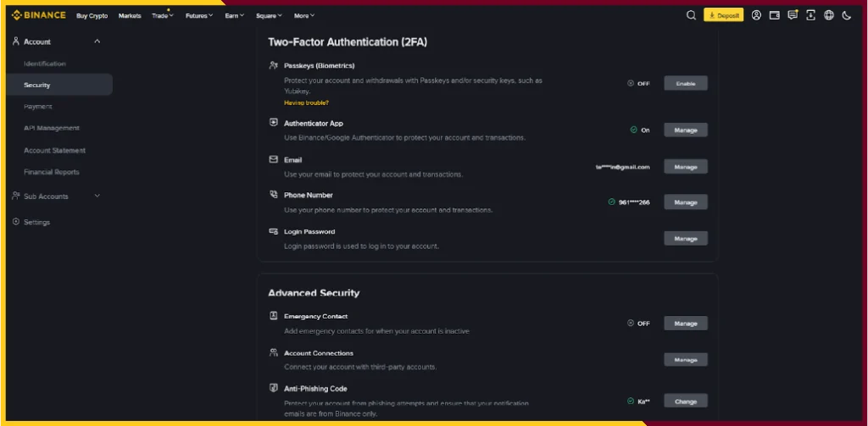The height and width of the screenshot is (426, 868).
Task: Click the Authenticator App icon
Action: [273, 123]
